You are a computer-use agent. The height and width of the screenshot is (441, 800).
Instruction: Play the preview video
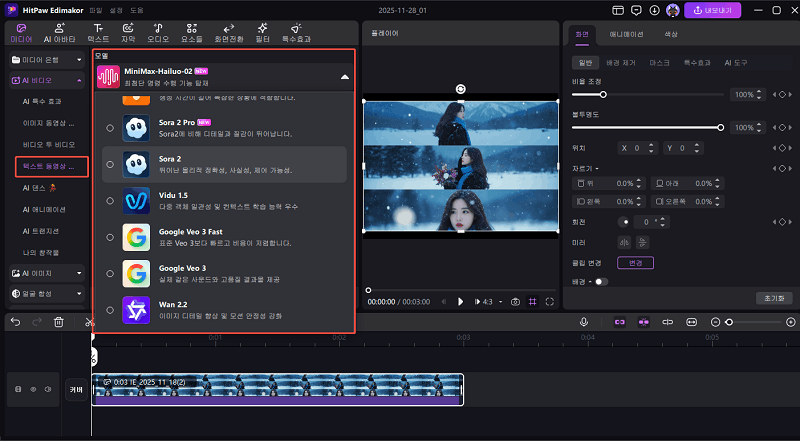[460, 302]
